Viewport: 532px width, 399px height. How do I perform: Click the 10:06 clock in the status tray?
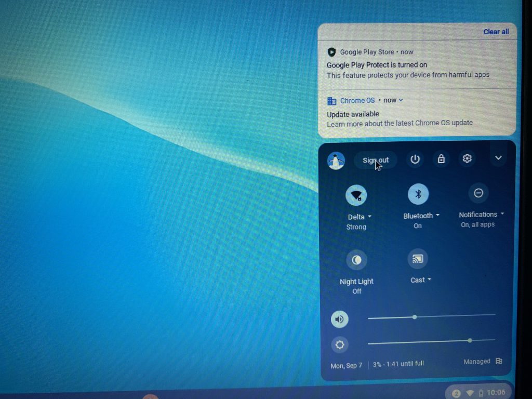coord(496,393)
